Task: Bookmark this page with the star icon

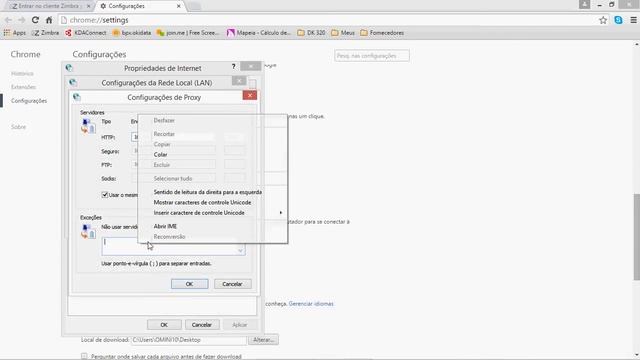Action: [603, 20]
